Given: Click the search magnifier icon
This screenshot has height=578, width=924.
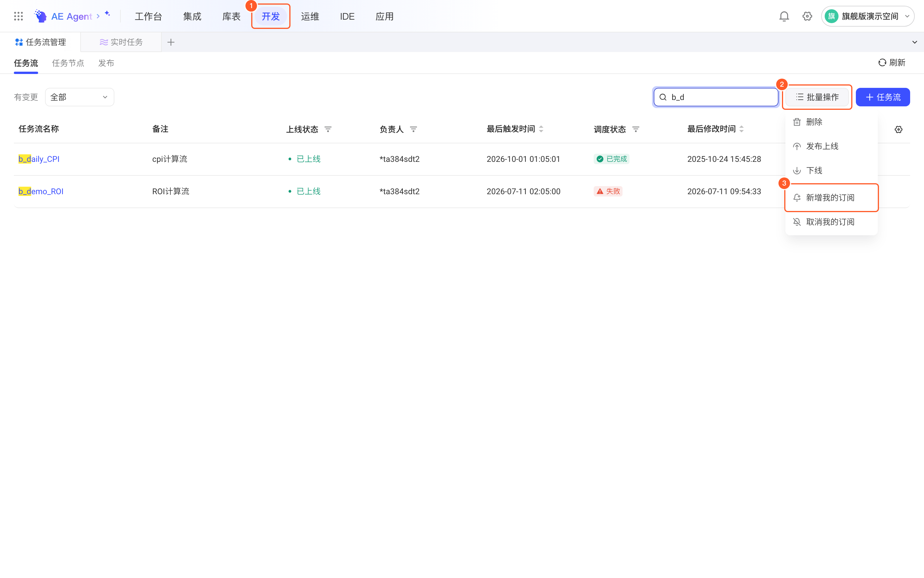Looking at the screenshot, I should pos(663,97).
